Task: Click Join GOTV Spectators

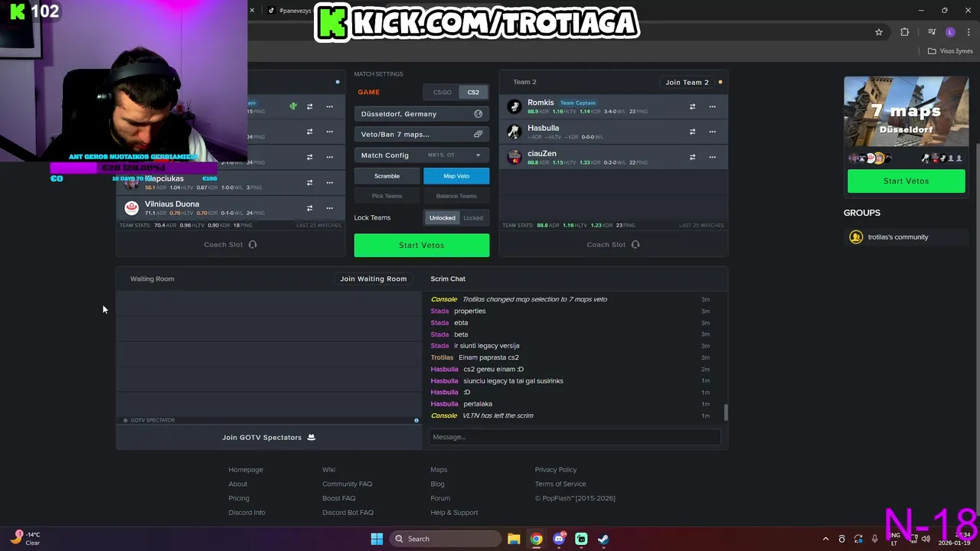Action: click(268, 438)
